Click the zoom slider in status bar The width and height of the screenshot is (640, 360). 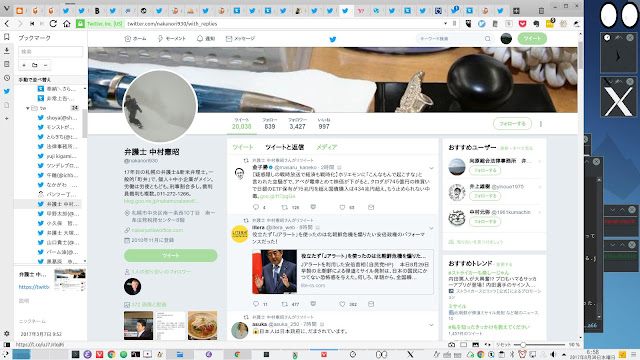pos(540,344)
